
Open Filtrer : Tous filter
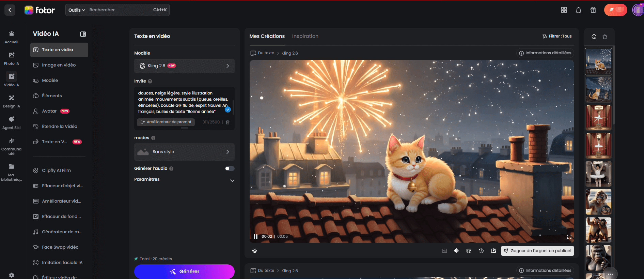557,36
